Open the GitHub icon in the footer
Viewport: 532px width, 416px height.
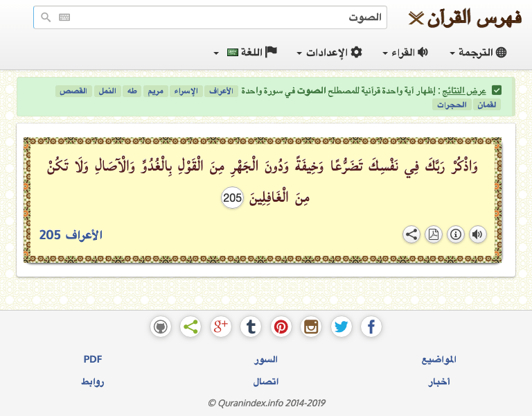(x=161, y=327)
